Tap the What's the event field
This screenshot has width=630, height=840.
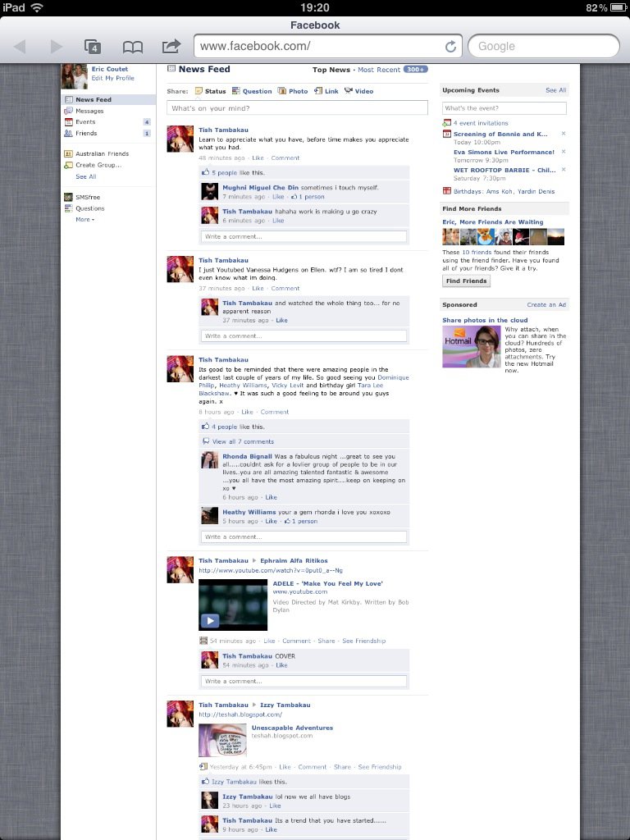tap(504, 107)
